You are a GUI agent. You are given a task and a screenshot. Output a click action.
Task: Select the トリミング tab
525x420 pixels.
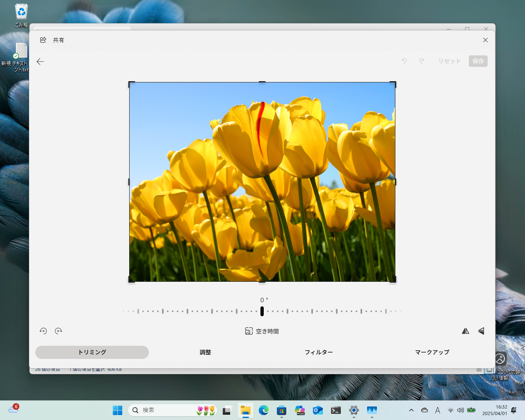[x=92, y=352]
